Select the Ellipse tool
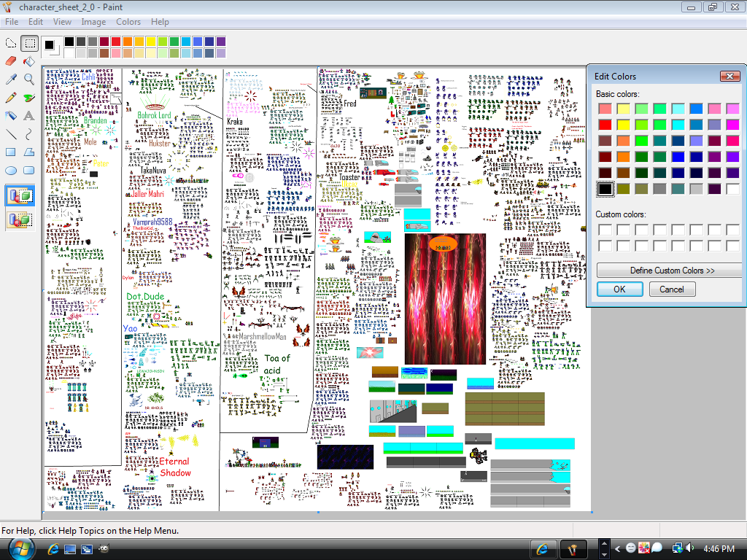This screenshot has height=560, width=747. coord(10,170)
